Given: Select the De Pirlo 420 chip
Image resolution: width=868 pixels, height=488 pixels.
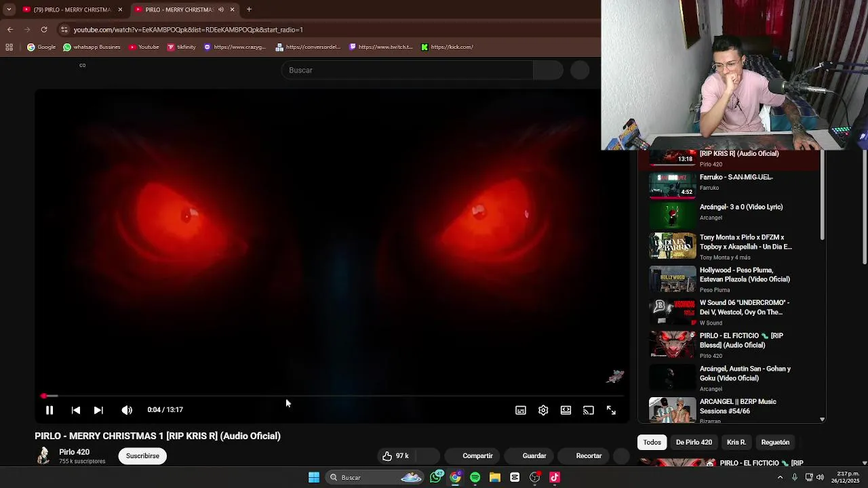Looking at the screenshot, I should [694, 443].
